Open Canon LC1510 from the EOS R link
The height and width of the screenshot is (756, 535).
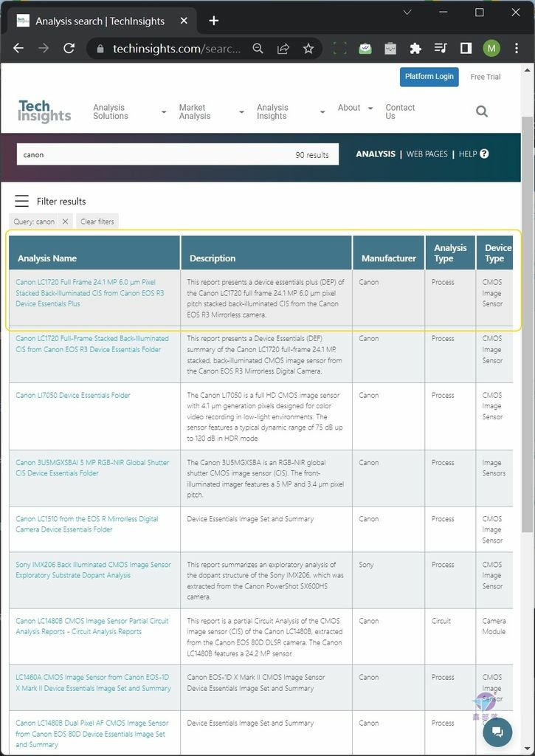tap(87, 523)
